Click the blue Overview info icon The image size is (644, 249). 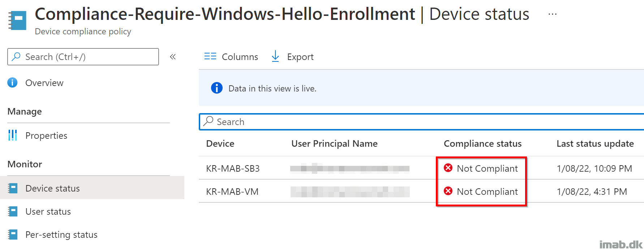coord(12,83)
